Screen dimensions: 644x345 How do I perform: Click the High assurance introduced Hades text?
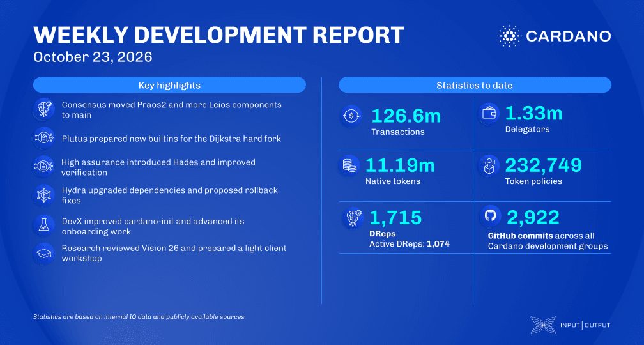click(x=158, y=167)
